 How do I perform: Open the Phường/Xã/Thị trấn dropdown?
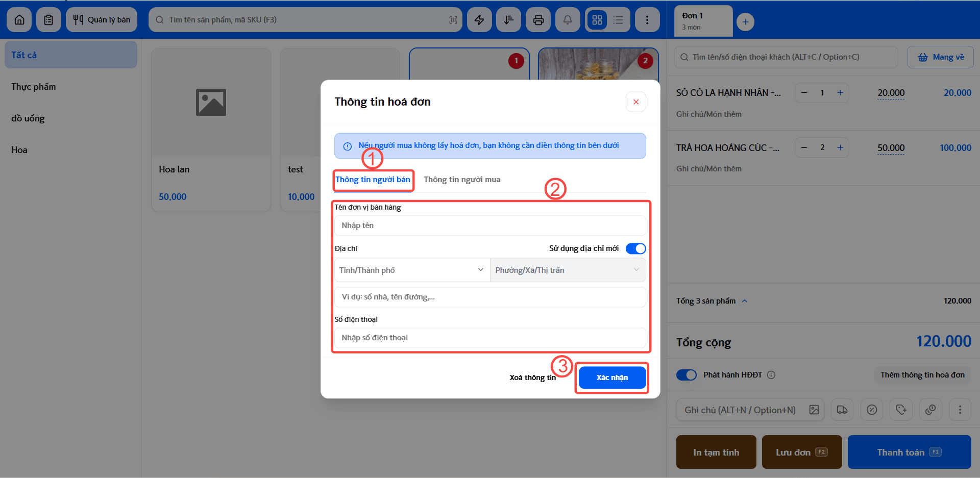568,270
